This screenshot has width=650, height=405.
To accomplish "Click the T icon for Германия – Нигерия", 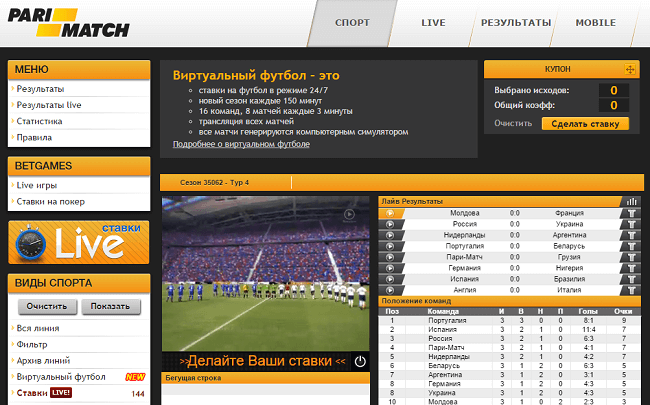I will tap(631, 268).
